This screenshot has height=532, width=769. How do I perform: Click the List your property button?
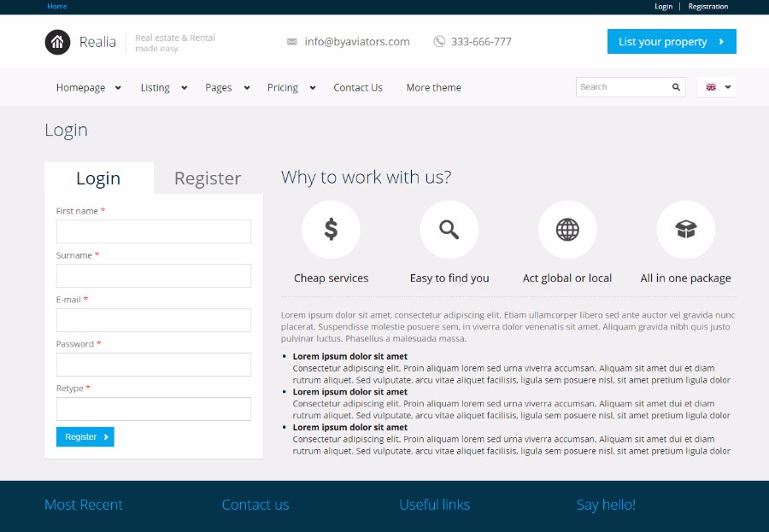point(672,42)
